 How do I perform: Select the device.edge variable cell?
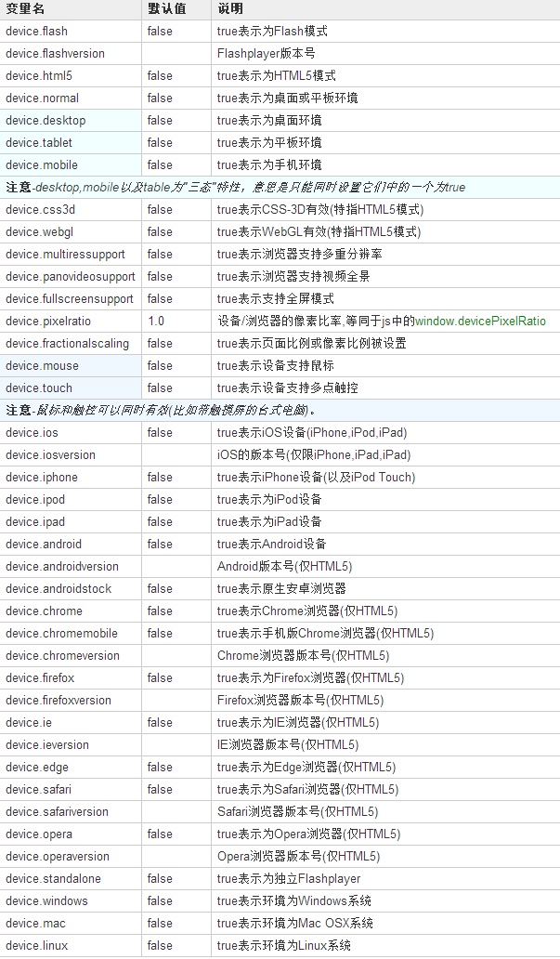pyautogui.click(x=71, y=767)
